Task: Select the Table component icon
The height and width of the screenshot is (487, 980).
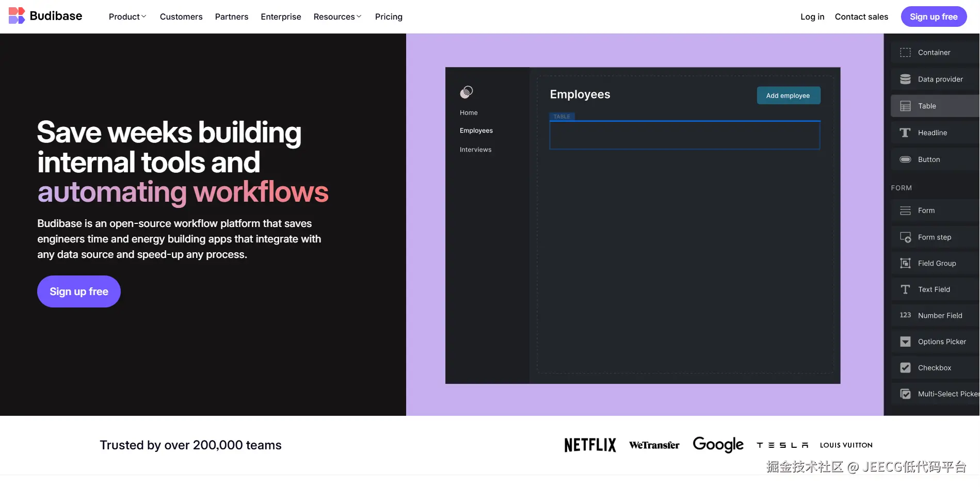Action: point(905,106)
